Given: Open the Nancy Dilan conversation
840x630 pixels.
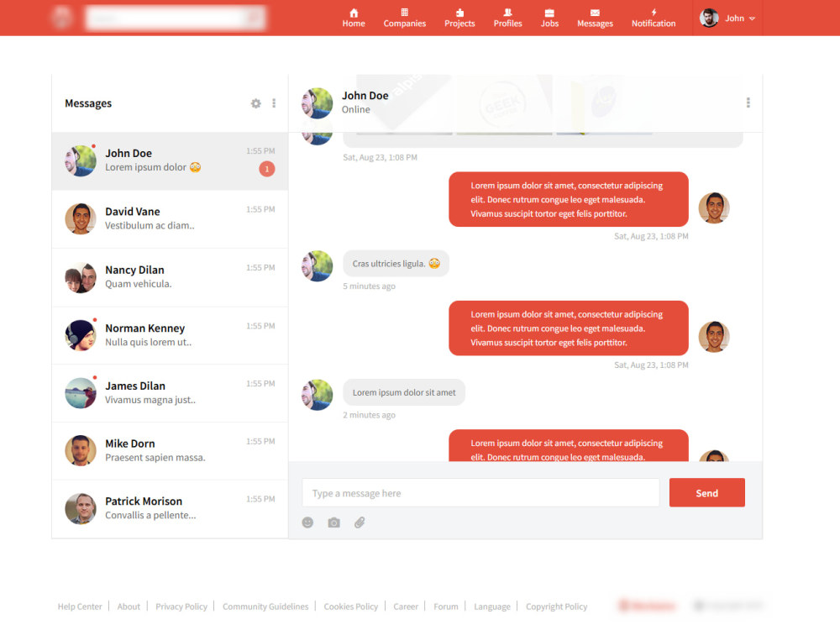Looking at the screenshot, I should point(170,277).
